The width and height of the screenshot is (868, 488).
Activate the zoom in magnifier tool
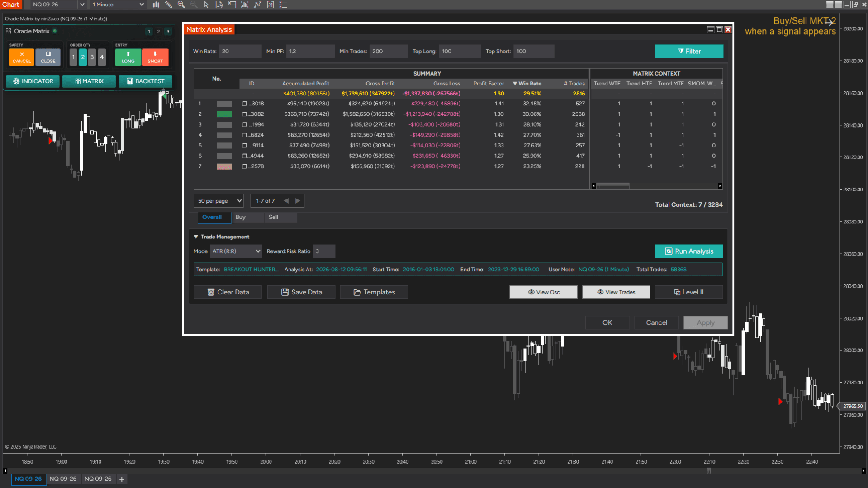[181, 5]
